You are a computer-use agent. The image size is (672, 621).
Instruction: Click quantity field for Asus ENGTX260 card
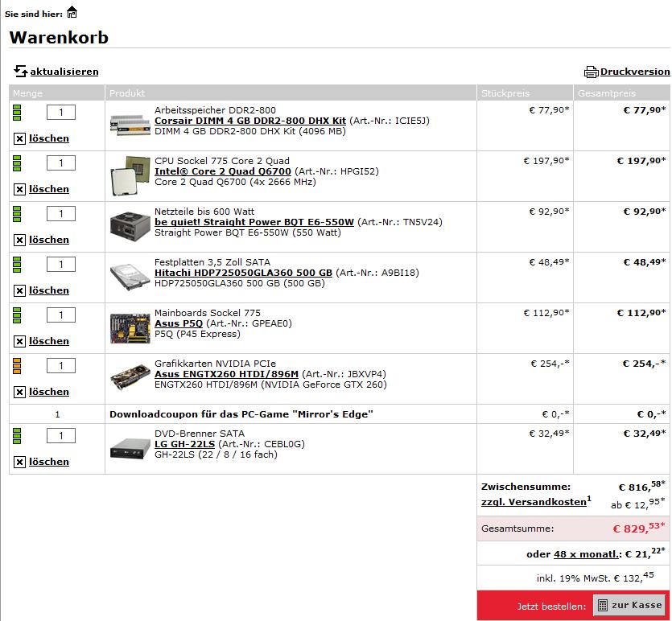61,365
